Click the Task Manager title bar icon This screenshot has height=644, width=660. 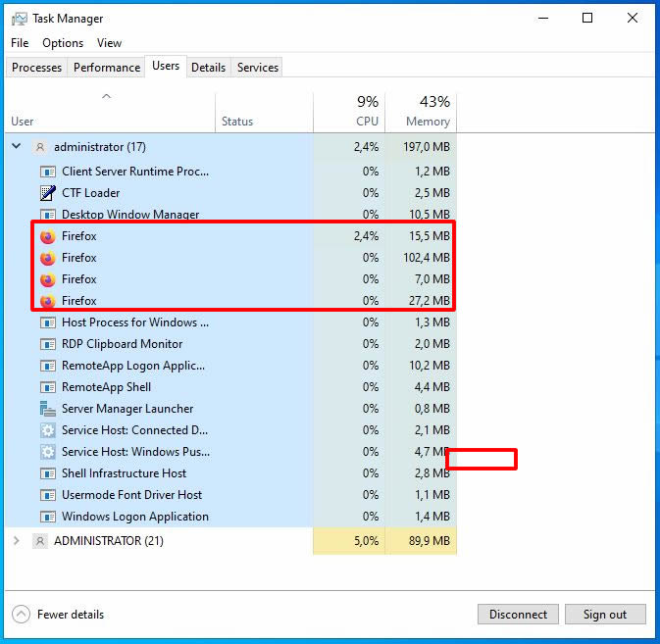click(20, 19)
